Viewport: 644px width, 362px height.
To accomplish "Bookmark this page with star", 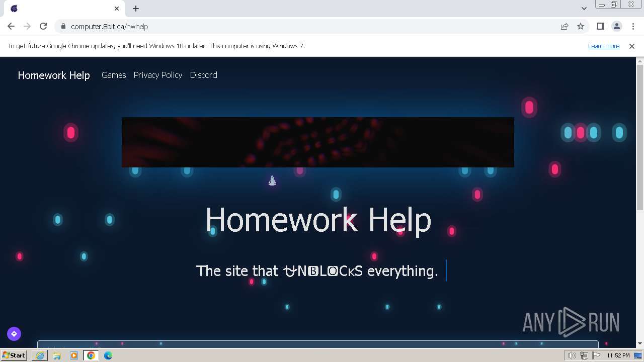I will [x=581, y=26].
